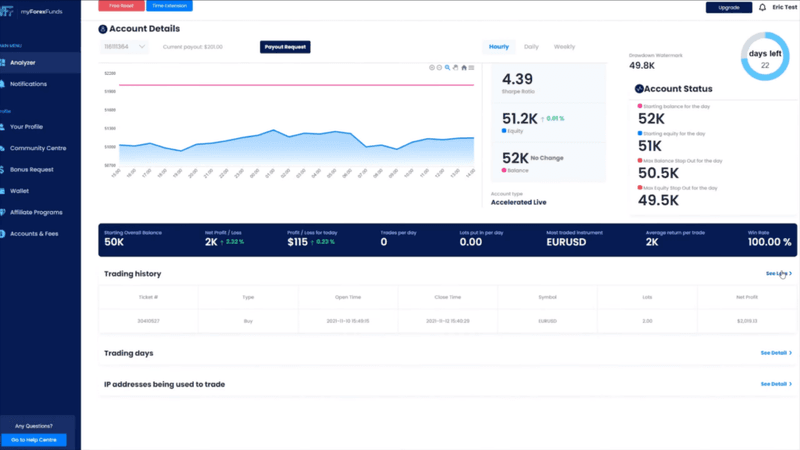The width and height of the screenshot is (800, 450).
Task: Click the myForexFunds logo
Action: pyautogui.click(x=31, y=11)
